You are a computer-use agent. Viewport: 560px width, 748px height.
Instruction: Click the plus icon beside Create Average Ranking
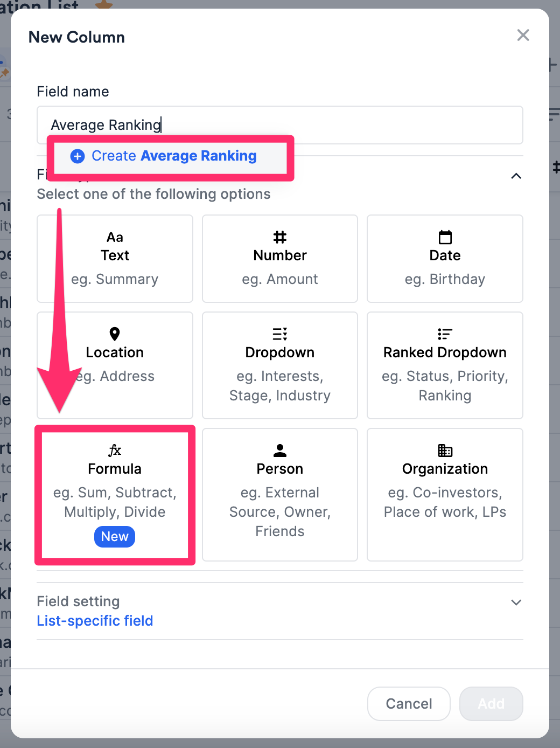[x=78, y=156]
